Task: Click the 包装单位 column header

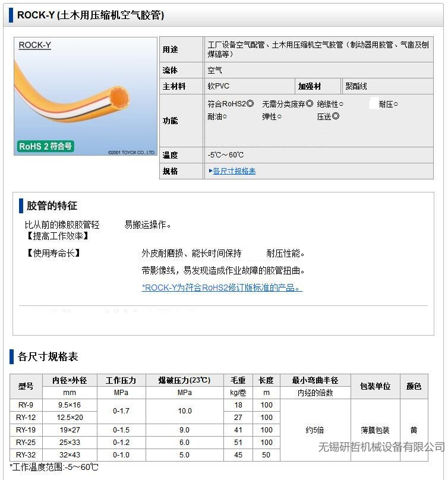Action: coord(376,386)
